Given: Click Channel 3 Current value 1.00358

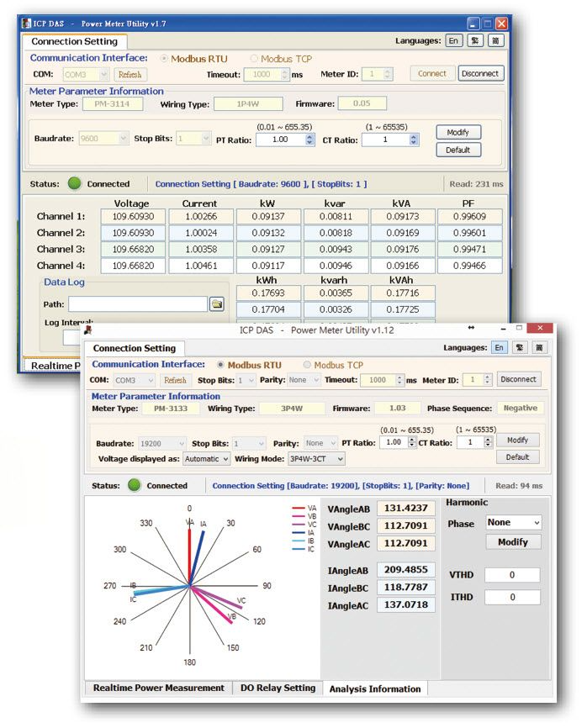Looking at the screenshot, I should 201,250.
